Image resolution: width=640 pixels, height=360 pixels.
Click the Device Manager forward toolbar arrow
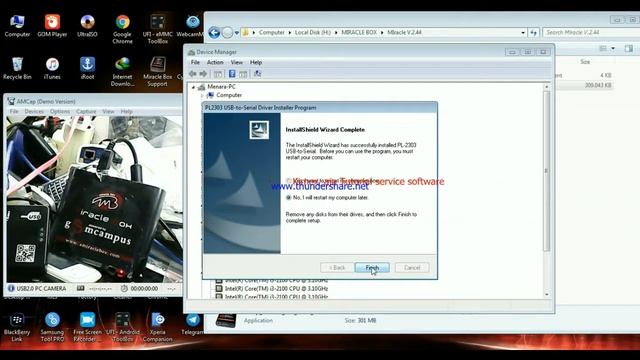pyautogui.click(x=203, y=74)
